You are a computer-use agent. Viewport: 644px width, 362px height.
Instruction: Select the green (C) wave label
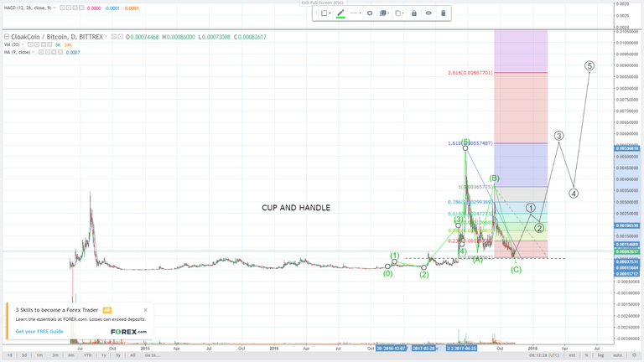516,270
